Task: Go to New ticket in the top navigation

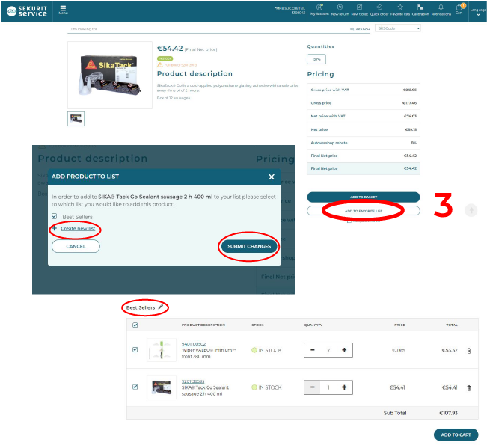Action: 359,9
